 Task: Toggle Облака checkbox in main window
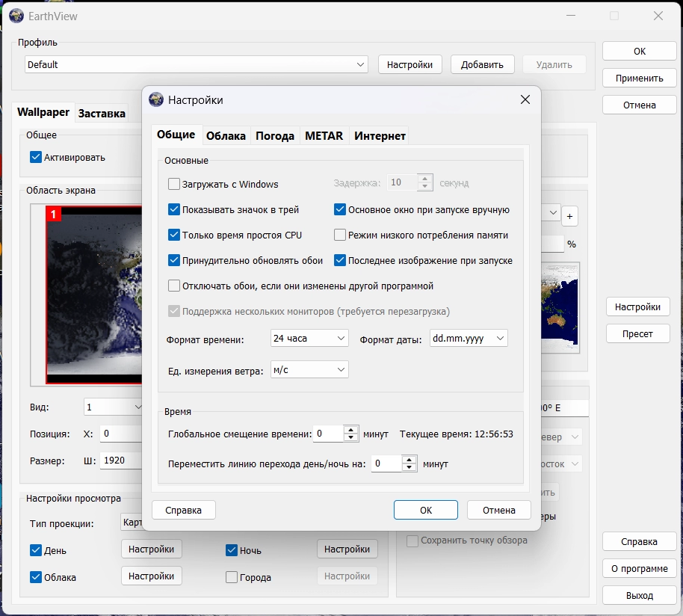point(36,577)
